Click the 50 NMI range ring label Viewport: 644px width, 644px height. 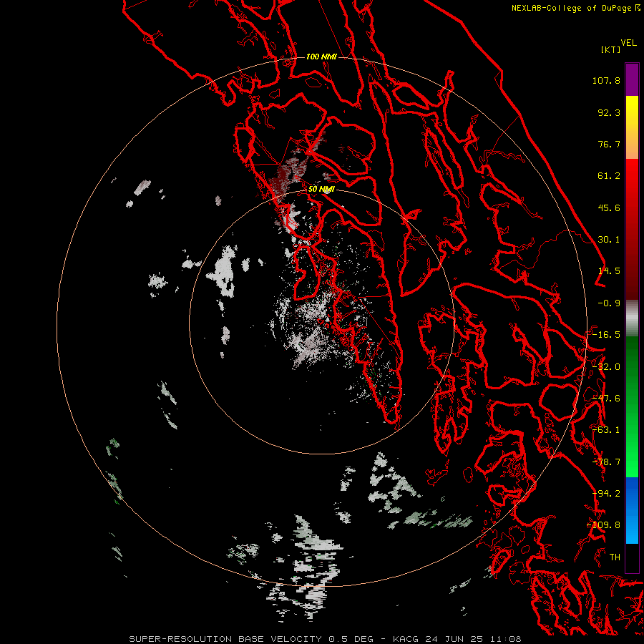click(321, 189)
